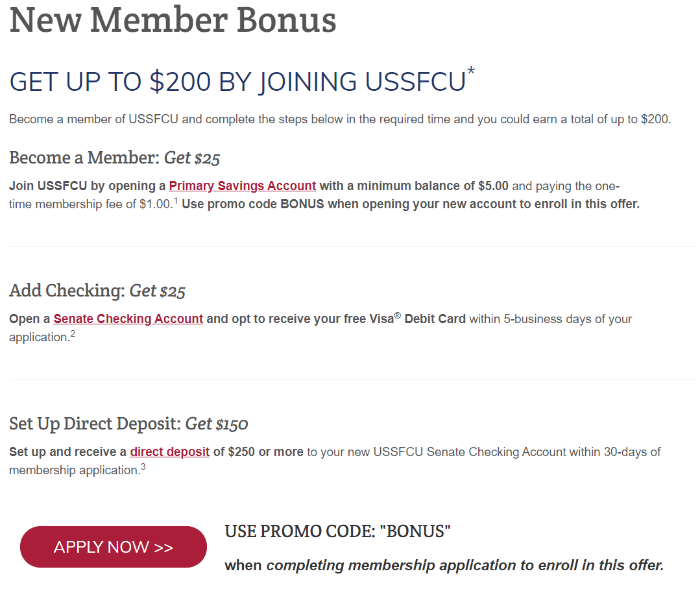The height and width of the screenshot is (591, 700).
Task: Click the direct deposit hyperlink
Action: (169, 452)
